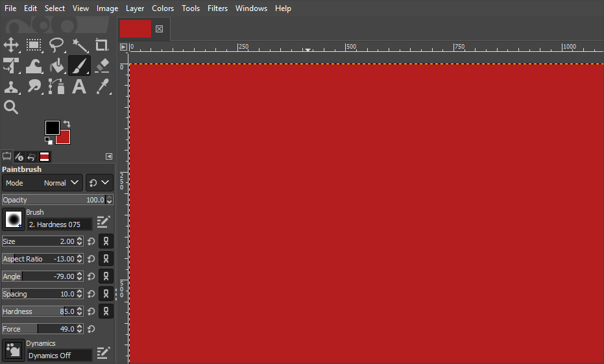Activate the Zoom magnifier tool
The width and height of the screenshot is (604, 364).
coord(11,107)
